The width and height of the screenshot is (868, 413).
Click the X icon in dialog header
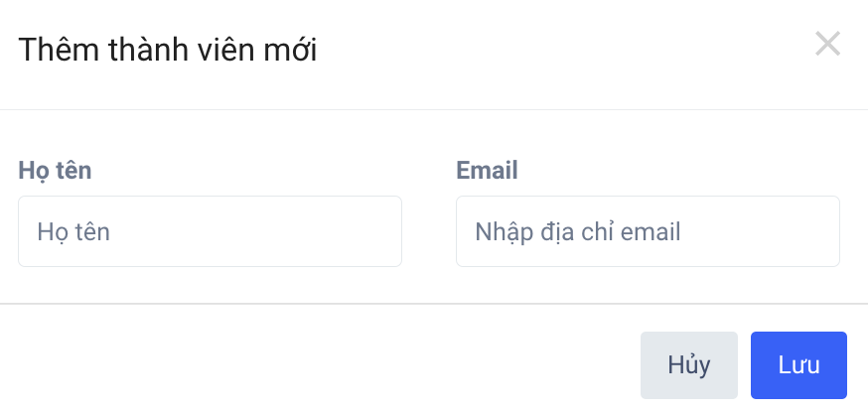click(827, 44)
